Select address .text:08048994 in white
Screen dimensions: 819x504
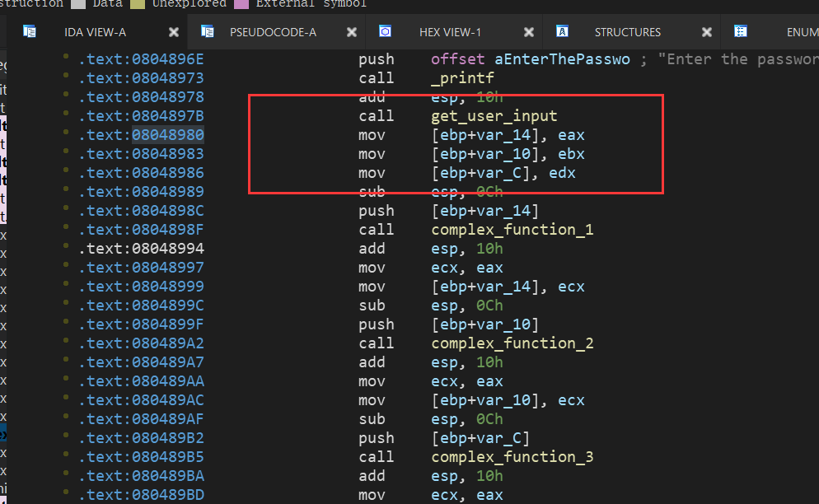pyautogui.click(x=141, y=249)
